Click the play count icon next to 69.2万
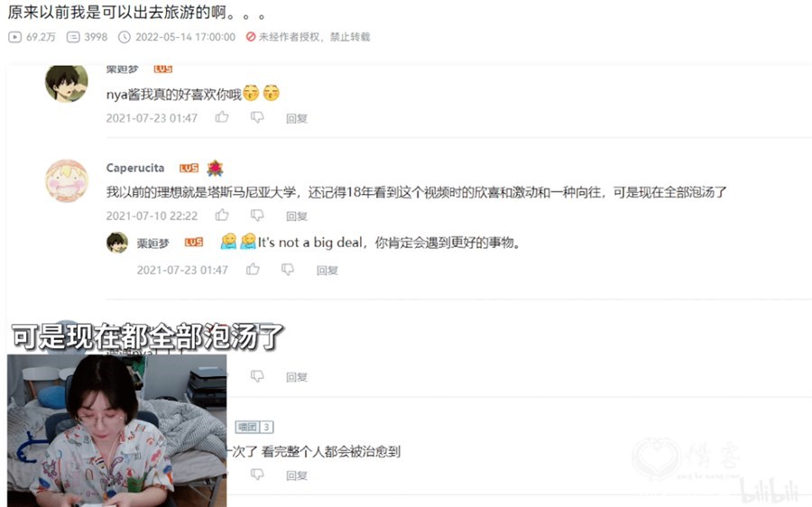This screenshot has height=507, width=812. click(x=15, y=37)
